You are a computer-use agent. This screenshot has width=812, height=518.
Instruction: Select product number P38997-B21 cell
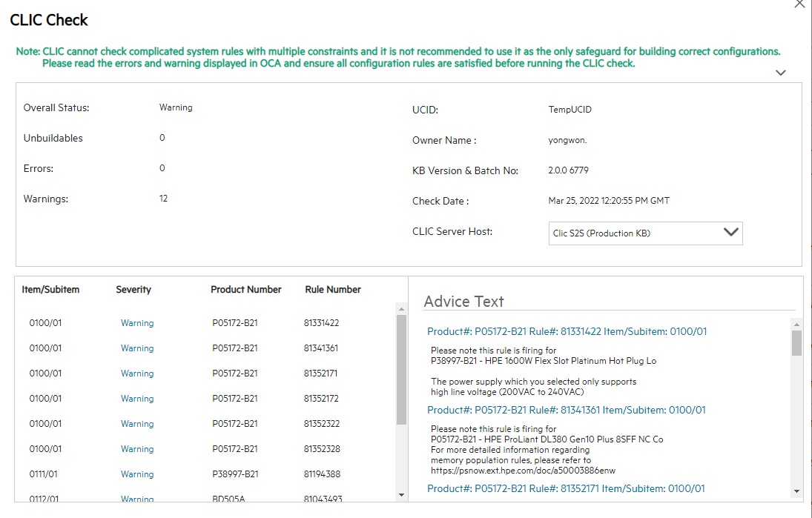[x=235, y=474]
